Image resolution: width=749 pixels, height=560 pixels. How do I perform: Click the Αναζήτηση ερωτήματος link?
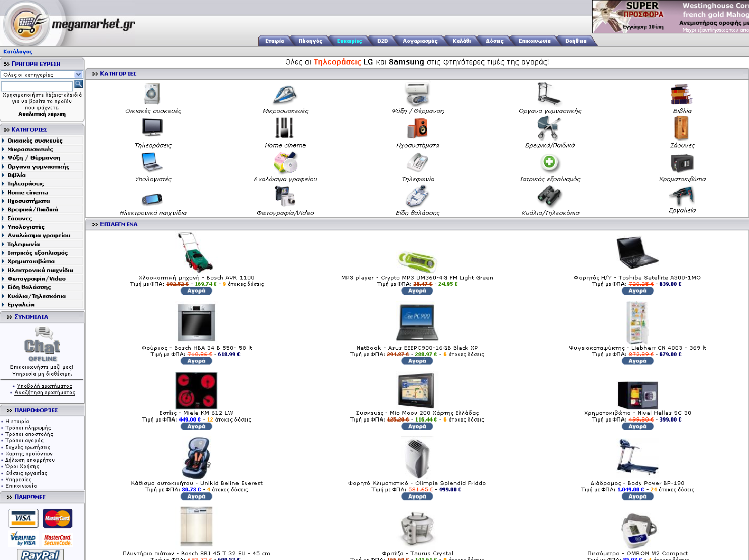pyautogui.click(x=45, y=393)
